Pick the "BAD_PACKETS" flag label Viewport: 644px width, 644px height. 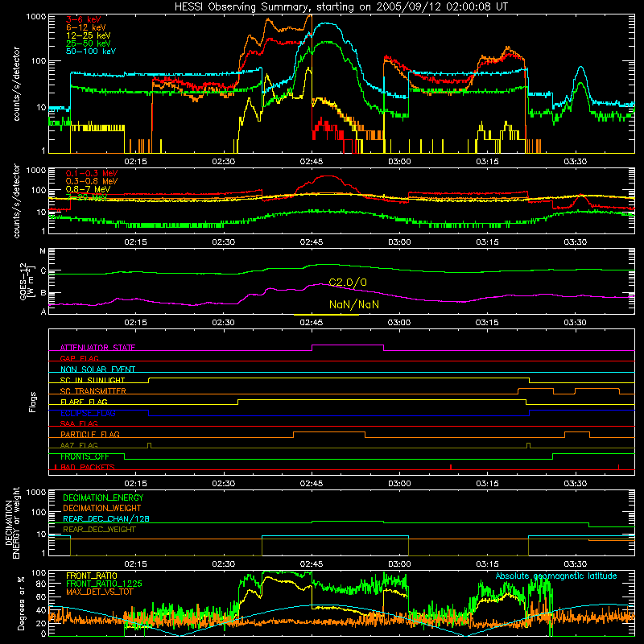pyautogui.click(x=88, y=467)
